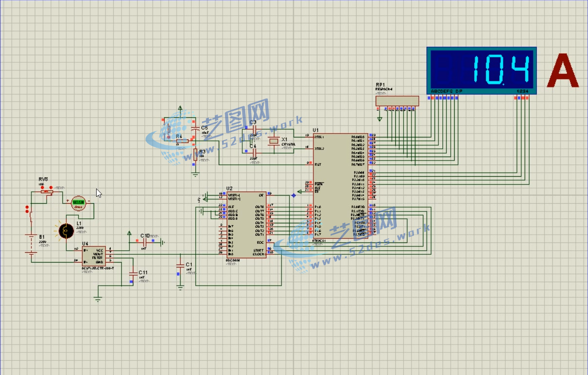This screenshot has width=588, height=375.
Task: Click the 'CLOCK' pin label on U2
Action: [258, 254]
